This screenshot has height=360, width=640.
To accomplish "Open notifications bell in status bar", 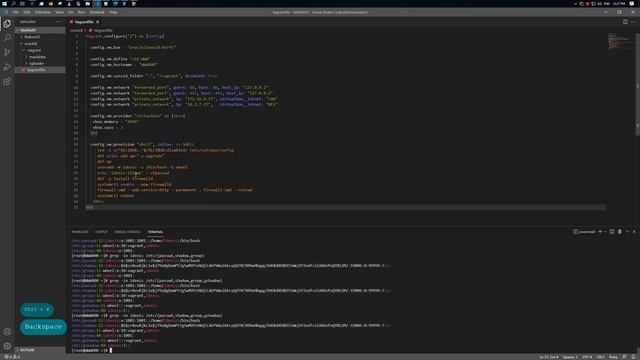I will 634,357.
